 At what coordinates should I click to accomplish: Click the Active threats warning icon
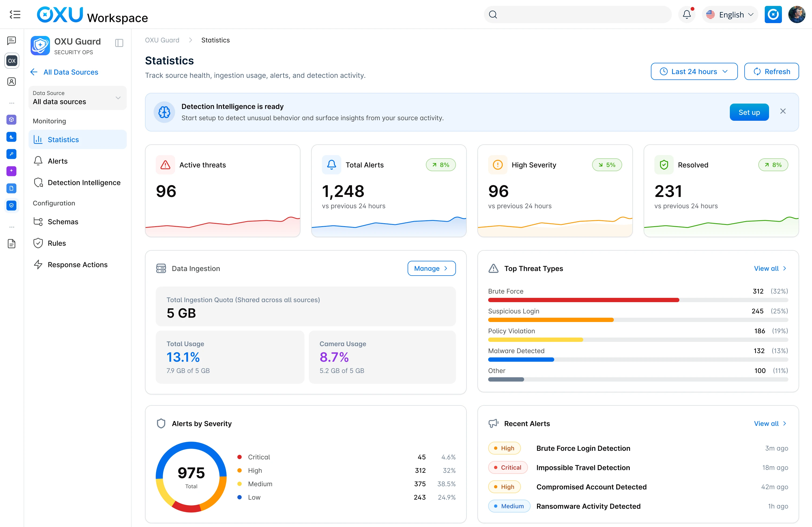coord(165,165)
